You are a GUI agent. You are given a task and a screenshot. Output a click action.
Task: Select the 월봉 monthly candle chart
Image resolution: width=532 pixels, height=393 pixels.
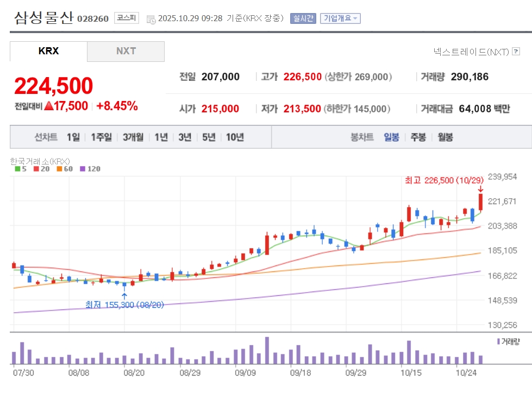(445, 137)
